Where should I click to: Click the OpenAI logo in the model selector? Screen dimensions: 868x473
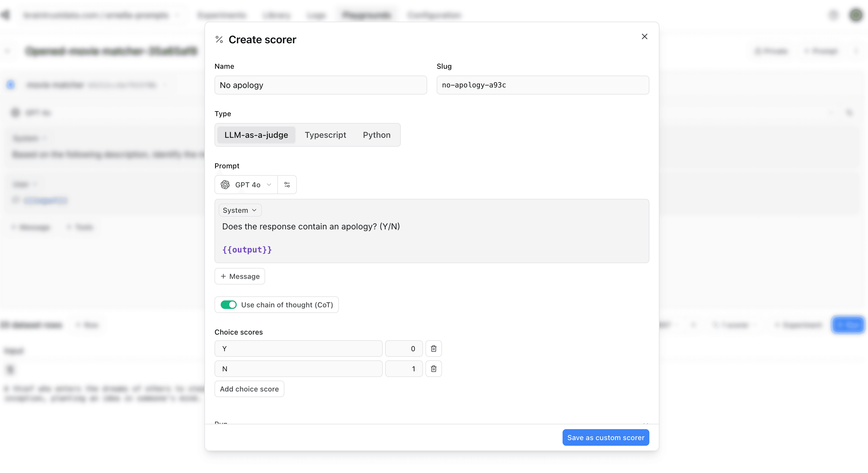tap(225, 184)
